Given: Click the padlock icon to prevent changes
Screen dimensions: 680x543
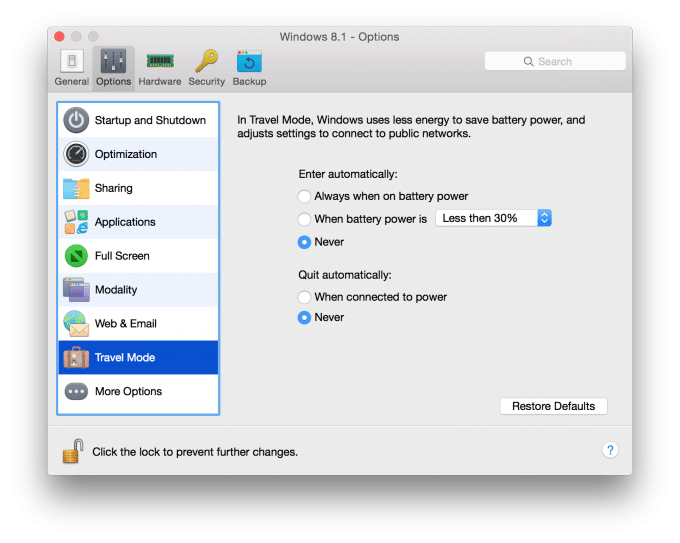Looking at the screenshot, I should click(72, 451).
